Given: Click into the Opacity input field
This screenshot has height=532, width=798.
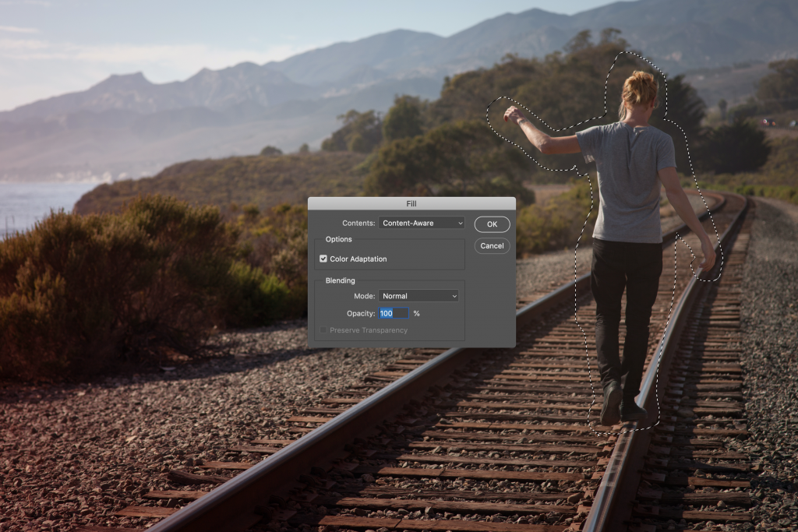Looking at the screenshot, I should pyautogui.click(x=394, y=313).
